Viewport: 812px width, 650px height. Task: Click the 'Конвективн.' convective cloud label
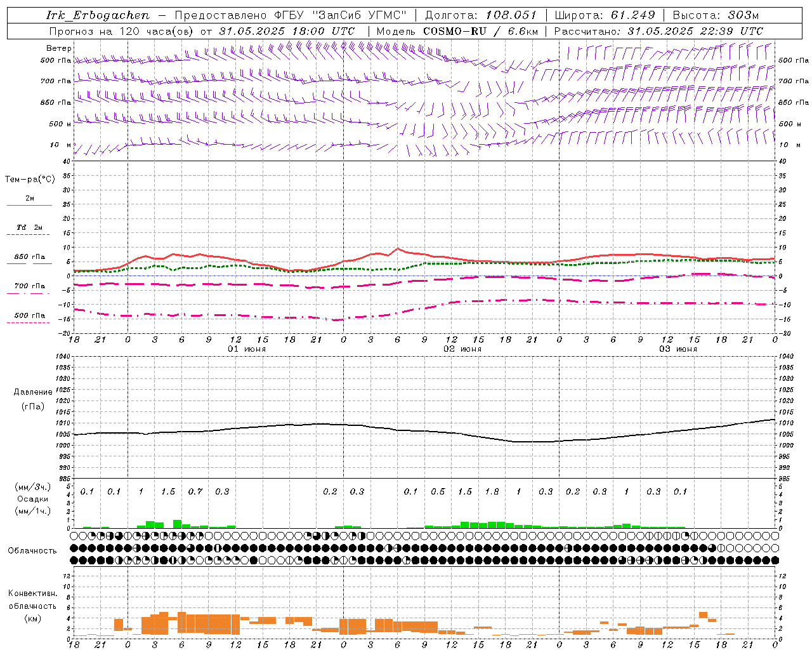(x=33, y=594)
